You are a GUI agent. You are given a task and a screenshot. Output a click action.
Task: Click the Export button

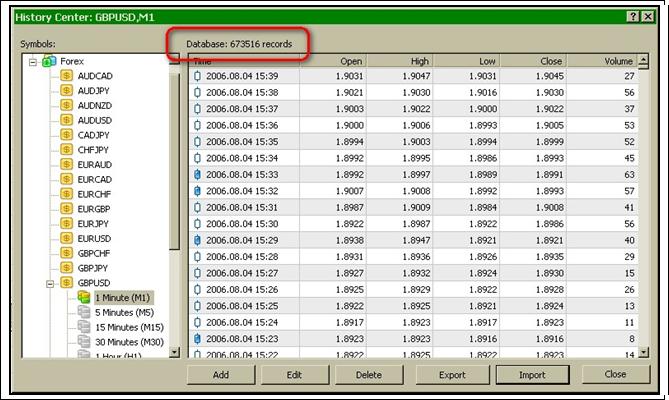coord(452,375)
